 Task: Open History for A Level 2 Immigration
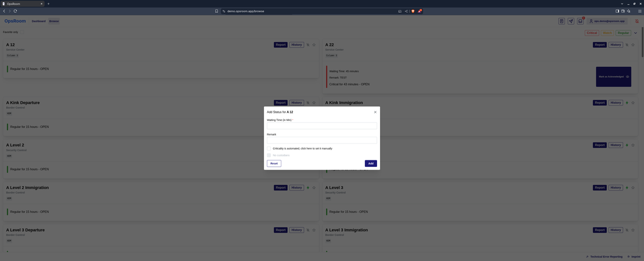(x=296, y=187)
